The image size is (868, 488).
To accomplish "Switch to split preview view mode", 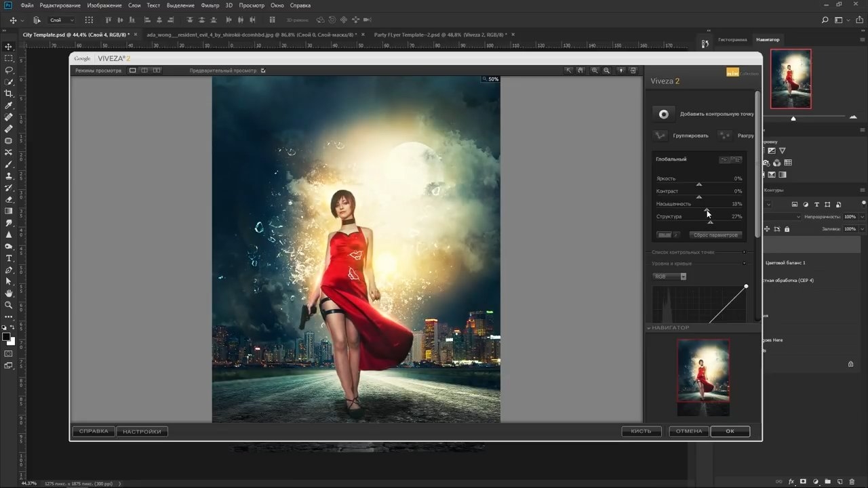I will click(x=144, y=70).
